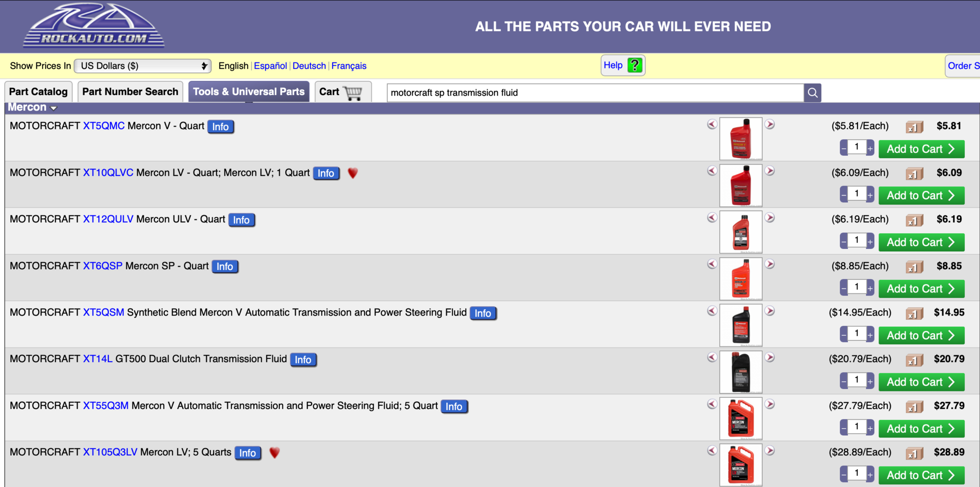Show next image for XT55Q3M
The image size is (980, 487).
pos(770,404)
